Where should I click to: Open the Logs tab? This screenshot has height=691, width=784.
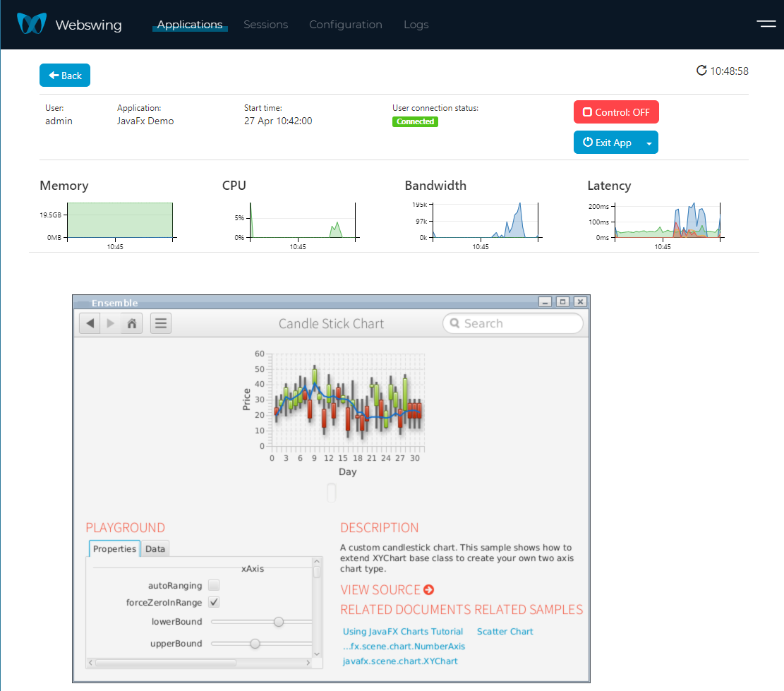[x=416, y=25]
